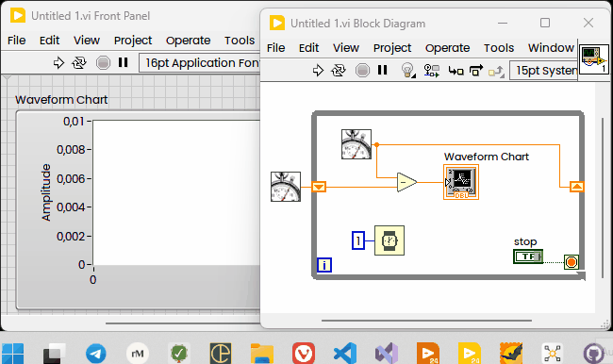Image resolution: width=613 pixels, height=364 pixels.
Task: Select tick count node inside while loop
Action: pos(356,144)
